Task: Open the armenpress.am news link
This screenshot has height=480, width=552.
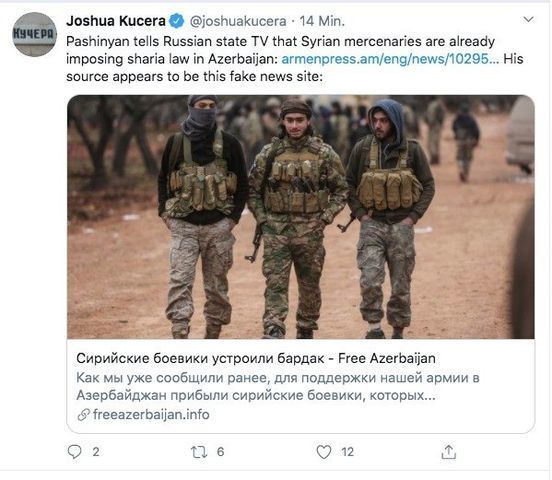Action: (390, 59)
